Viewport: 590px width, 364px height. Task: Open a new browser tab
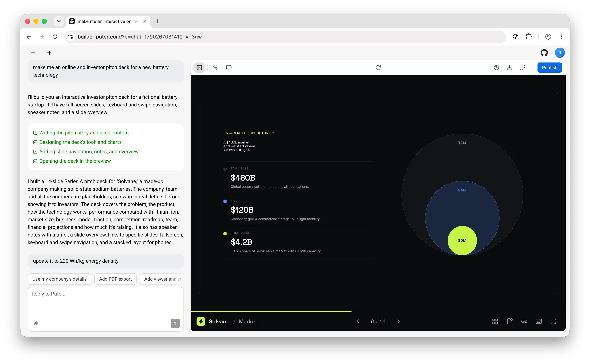coord(158,21)
